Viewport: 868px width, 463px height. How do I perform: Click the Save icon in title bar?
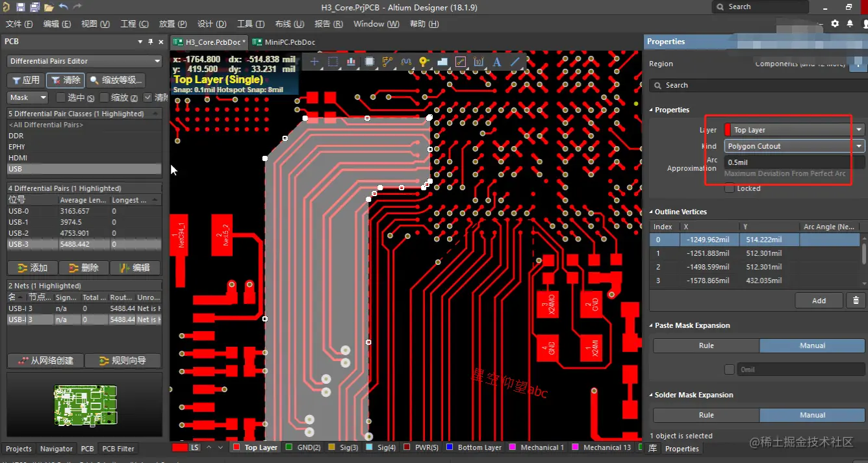pyautogui.click(x=20, y=7)
